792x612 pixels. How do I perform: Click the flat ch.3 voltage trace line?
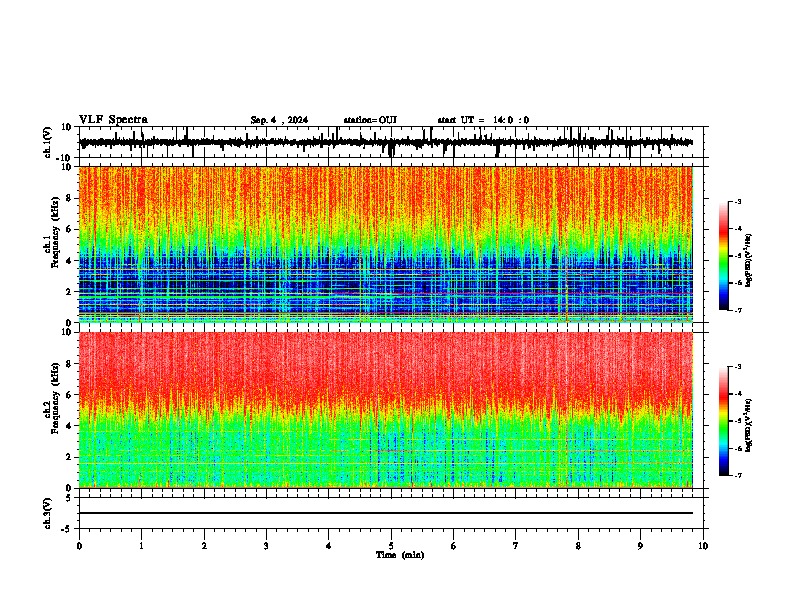click(386, 513)
